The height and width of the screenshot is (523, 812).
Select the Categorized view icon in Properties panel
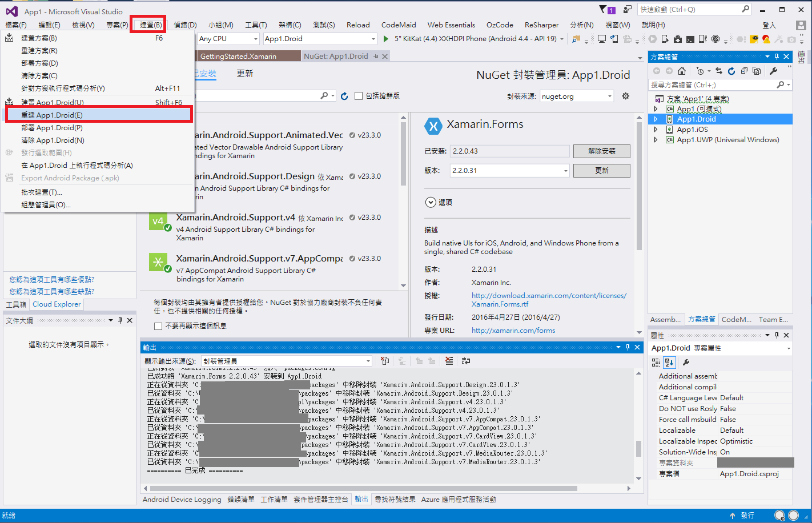click(x=656, y=362)
